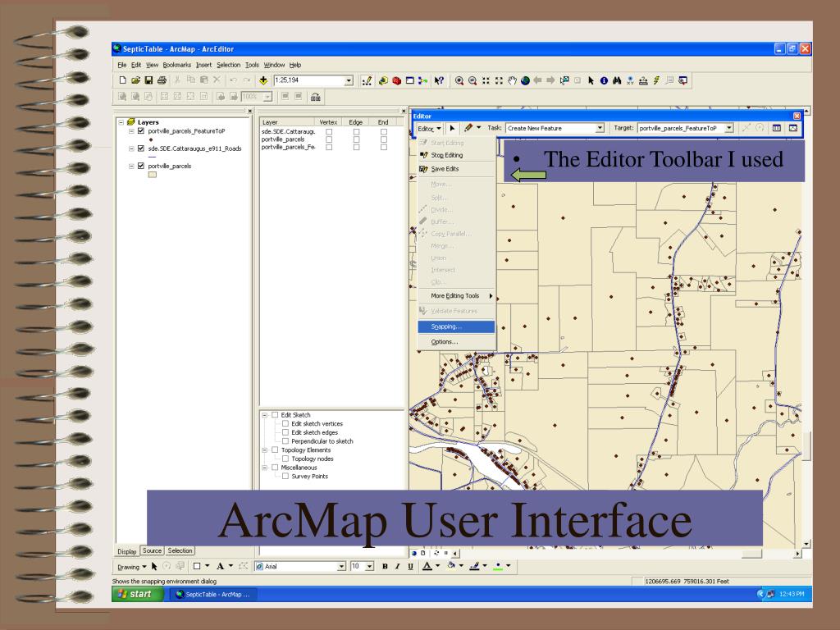This screenshot has height=630, width=840.
Task: Open the File menu
Action: coord(122,65)
